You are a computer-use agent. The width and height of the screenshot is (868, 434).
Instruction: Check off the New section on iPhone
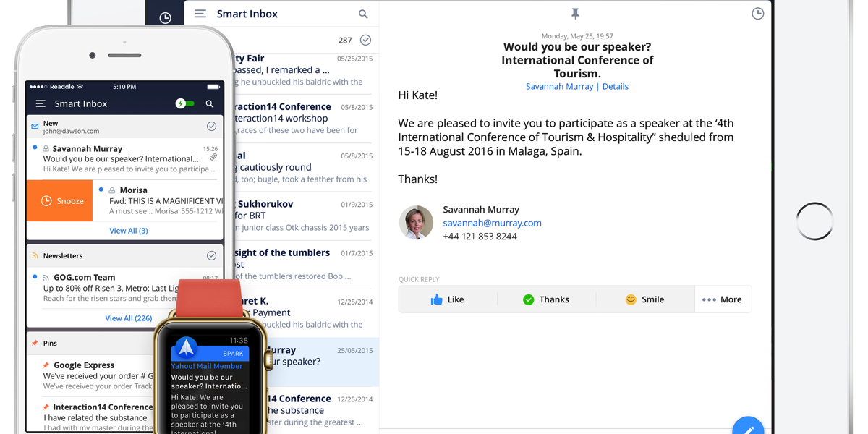[x=211, y=127]
